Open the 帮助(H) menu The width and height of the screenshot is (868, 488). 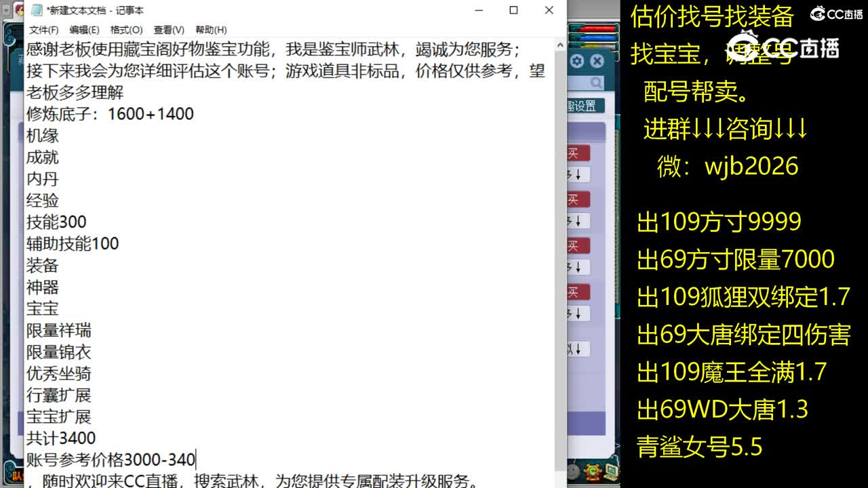coord(211,30)
